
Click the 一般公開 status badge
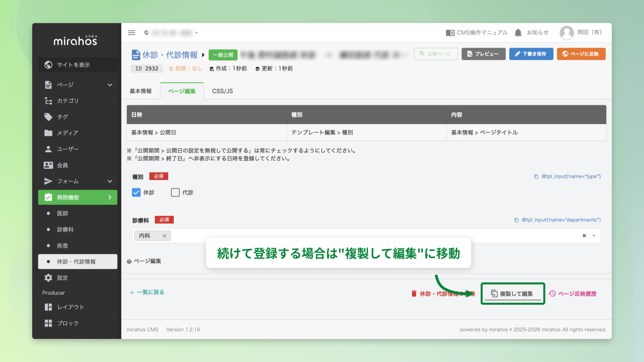pyautogui.click(x=223, y=55)
